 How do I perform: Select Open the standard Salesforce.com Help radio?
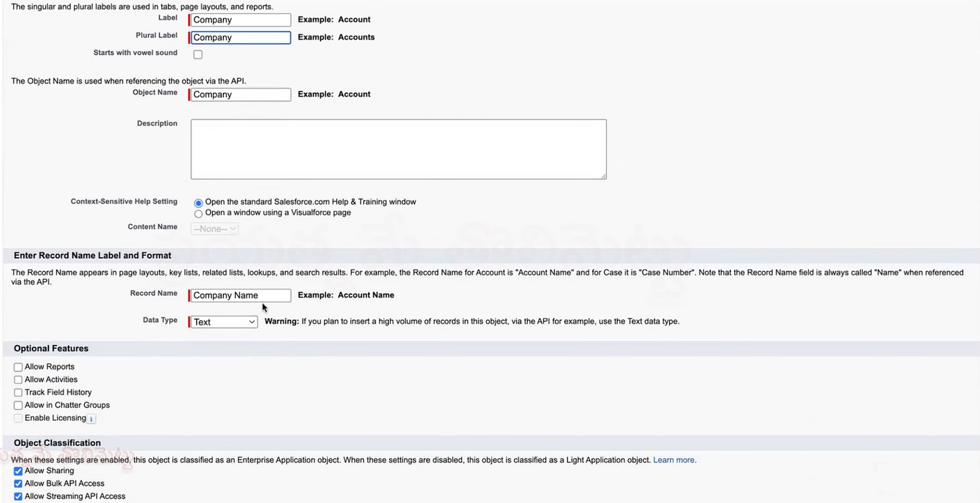(198, 203)
